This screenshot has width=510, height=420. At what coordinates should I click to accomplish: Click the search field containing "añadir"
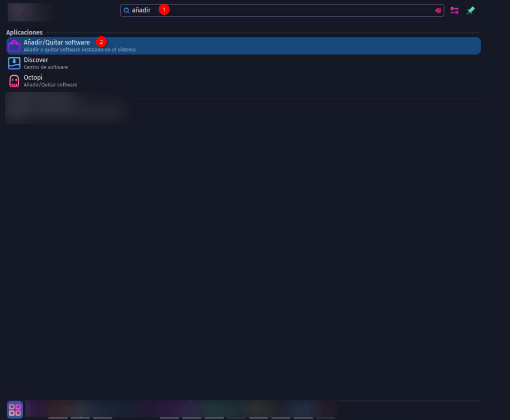[282, 10]
